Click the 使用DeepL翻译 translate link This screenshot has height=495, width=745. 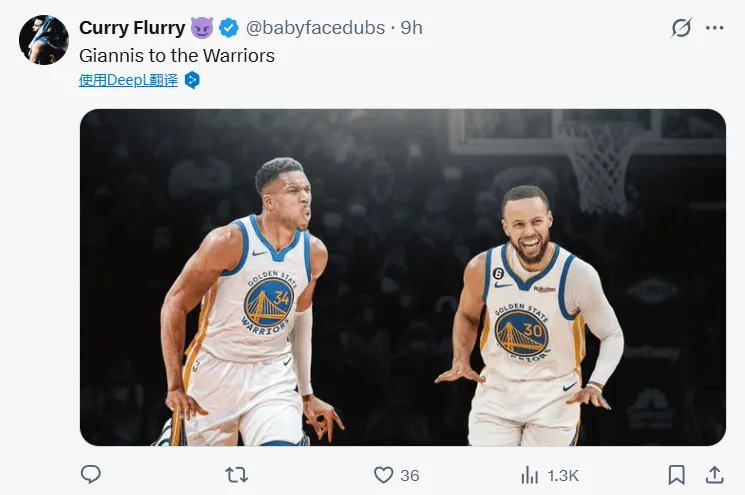coord(128,80)
